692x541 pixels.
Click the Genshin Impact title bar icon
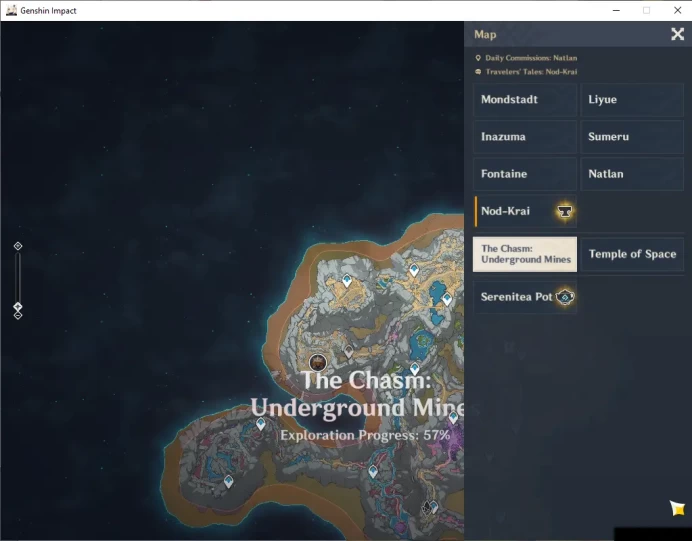11,10
